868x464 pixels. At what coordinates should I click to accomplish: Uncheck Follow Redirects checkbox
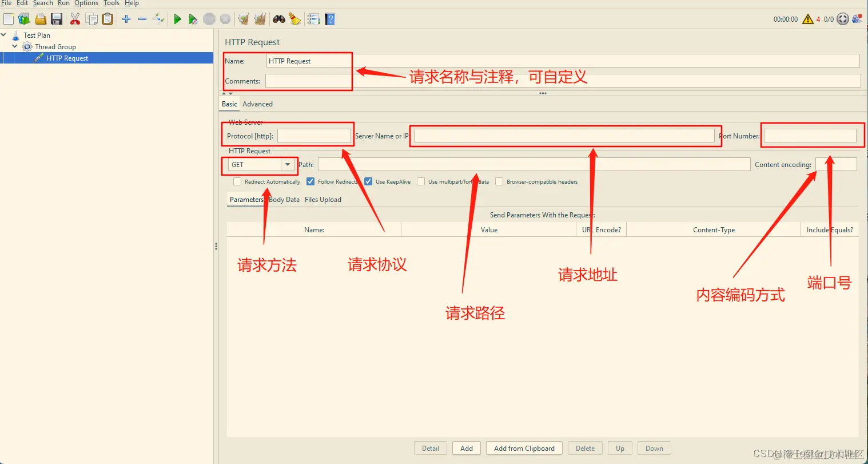(x=310, y=181)
